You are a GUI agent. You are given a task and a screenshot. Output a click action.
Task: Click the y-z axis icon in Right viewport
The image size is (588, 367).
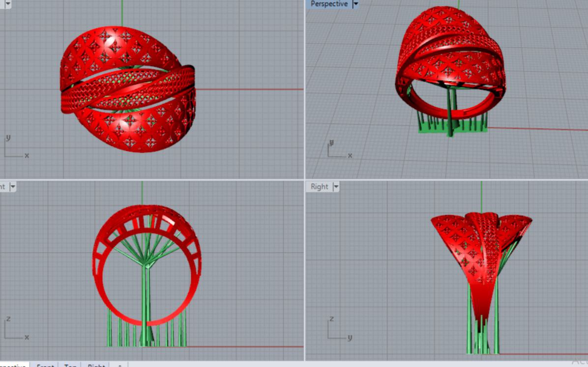(x=339, y=329)
